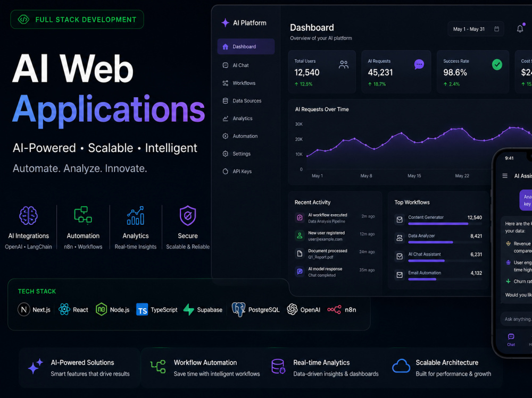Click the Email Automation progress bar
Image resolution: width=532 pixels, height=398 pixels.
point(445,279)
